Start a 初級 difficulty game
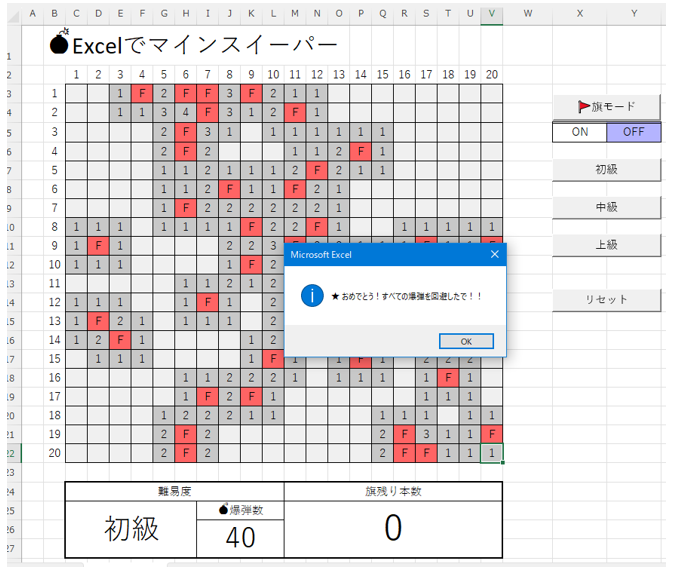 click(x=606, y=170)
